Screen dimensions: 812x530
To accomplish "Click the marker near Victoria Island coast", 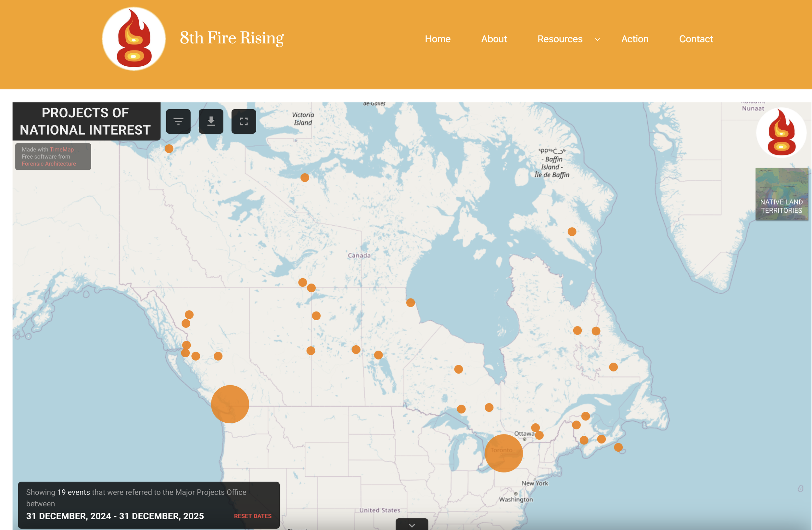I will click(x=305, y=178).
